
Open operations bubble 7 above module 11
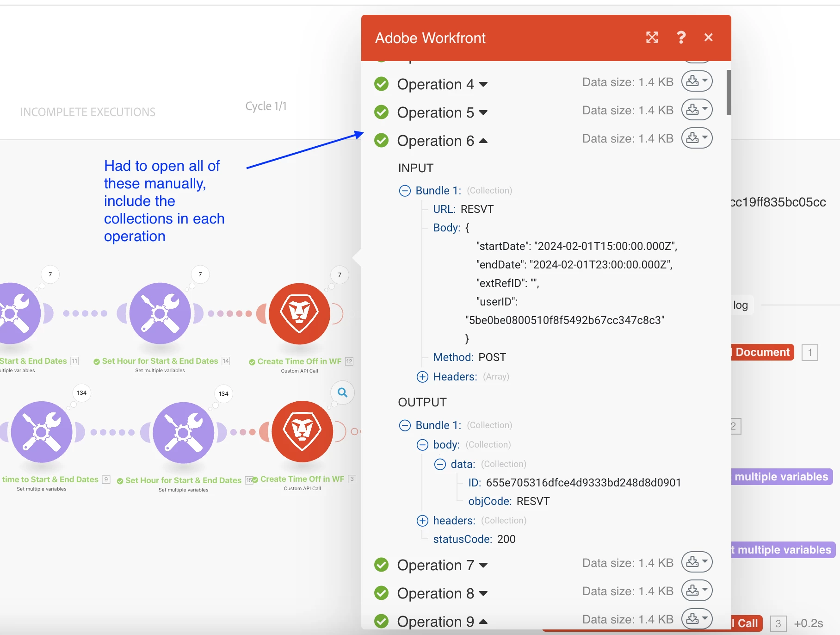pos(50,274)
